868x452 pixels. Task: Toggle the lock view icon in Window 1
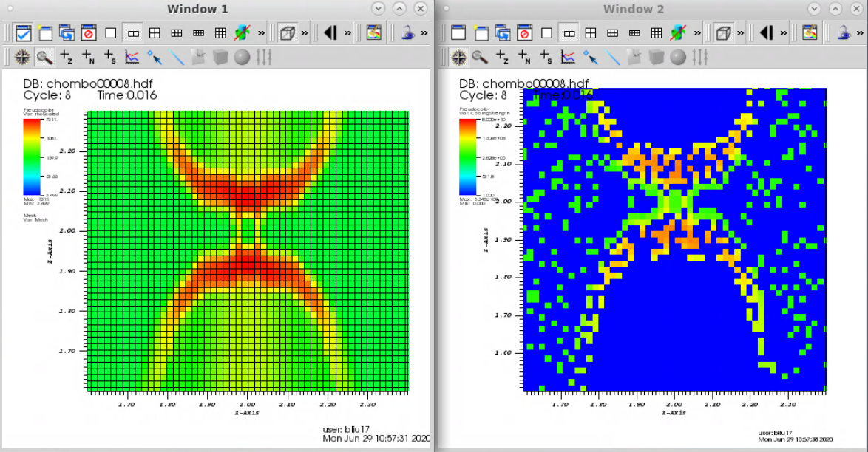[408, 33]
